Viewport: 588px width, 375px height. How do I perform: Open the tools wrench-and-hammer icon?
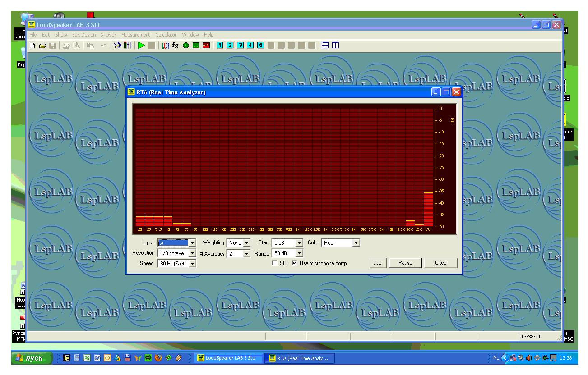click(x=118, y=46)
